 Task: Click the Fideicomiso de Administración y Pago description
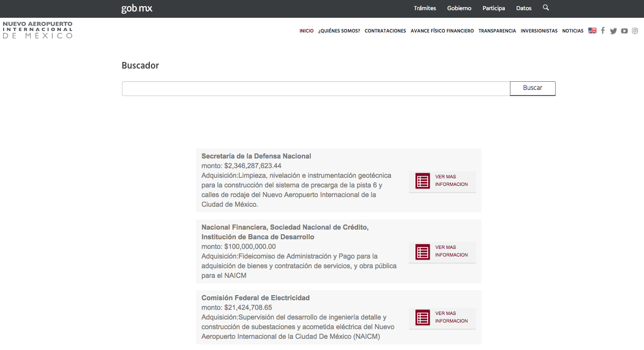299,266
